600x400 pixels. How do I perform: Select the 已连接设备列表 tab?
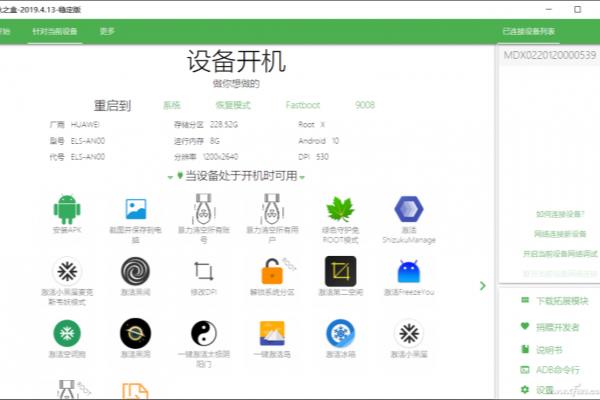(528, 31)
